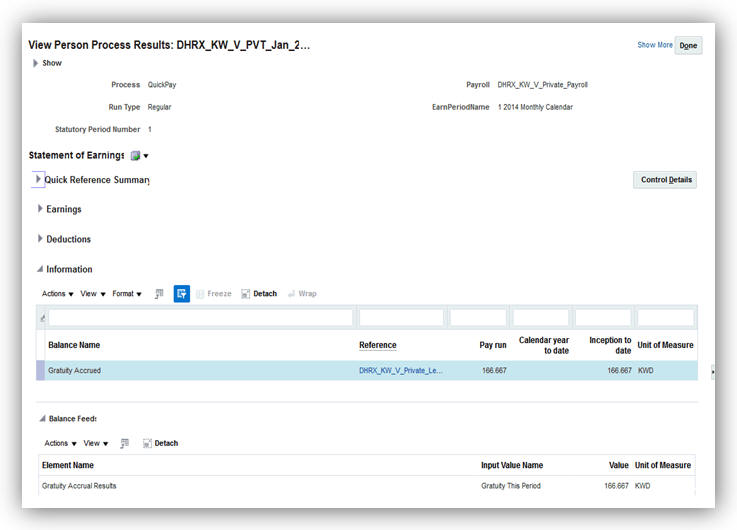Expand the Deductions section
This screenshot has width=737, height=530.
(40, 238)
